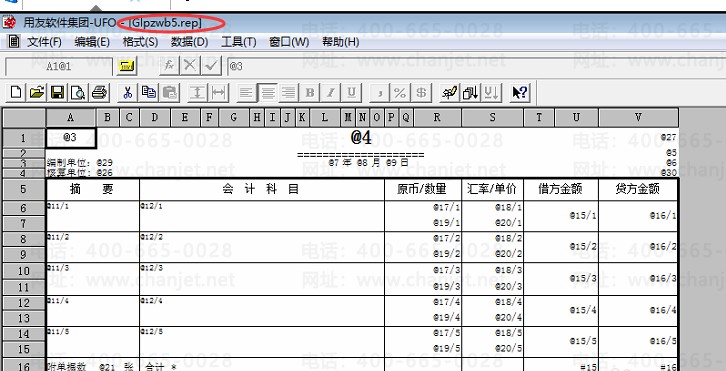The height and width of the screenshot is (371, 726).
Task: Paste using the clipboard icon
Action: [170, 92]
